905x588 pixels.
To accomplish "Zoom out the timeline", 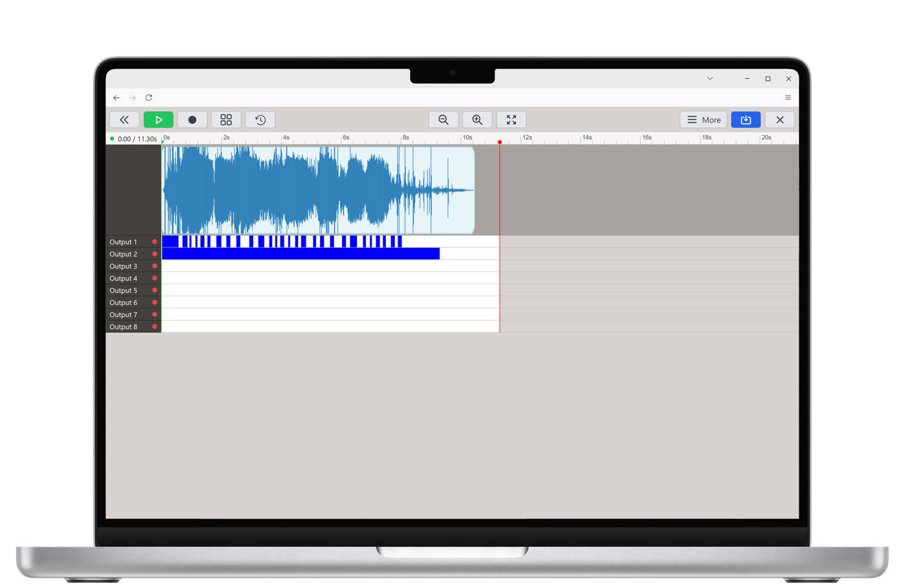I will click(x=443, y=120).
